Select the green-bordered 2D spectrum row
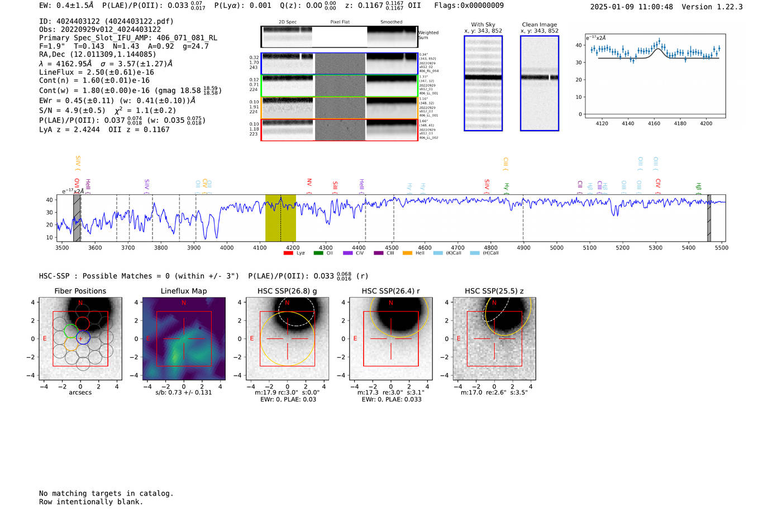The height and width of the screenshot is (532, 782). coord(340,86)
